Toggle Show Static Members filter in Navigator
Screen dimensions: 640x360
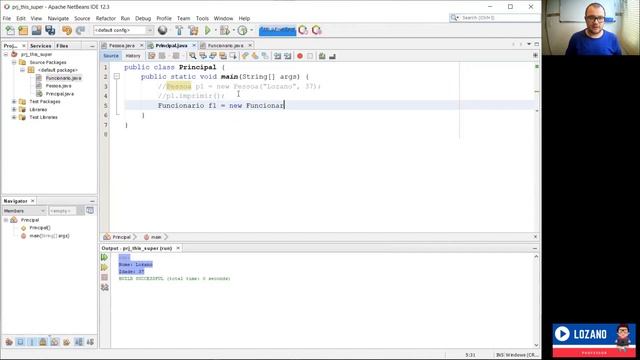pyautogui.click(x=31, y=342)
